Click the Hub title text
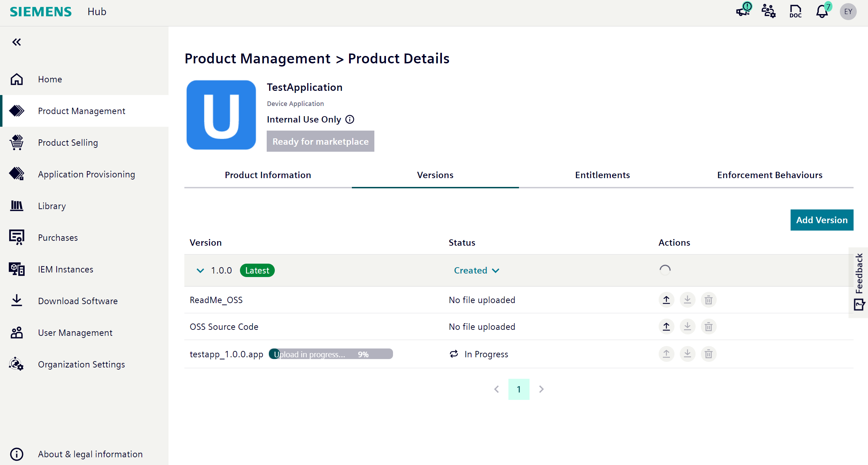868x465 pixels. 97,12
